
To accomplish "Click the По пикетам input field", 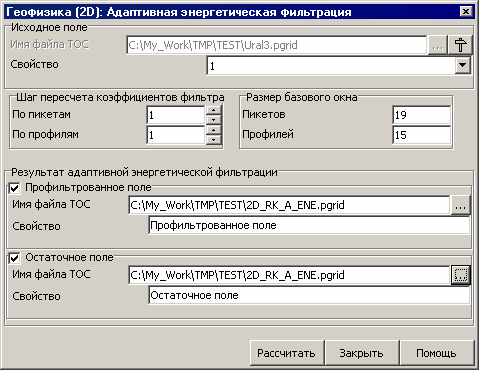I will [x=176, y=115].
